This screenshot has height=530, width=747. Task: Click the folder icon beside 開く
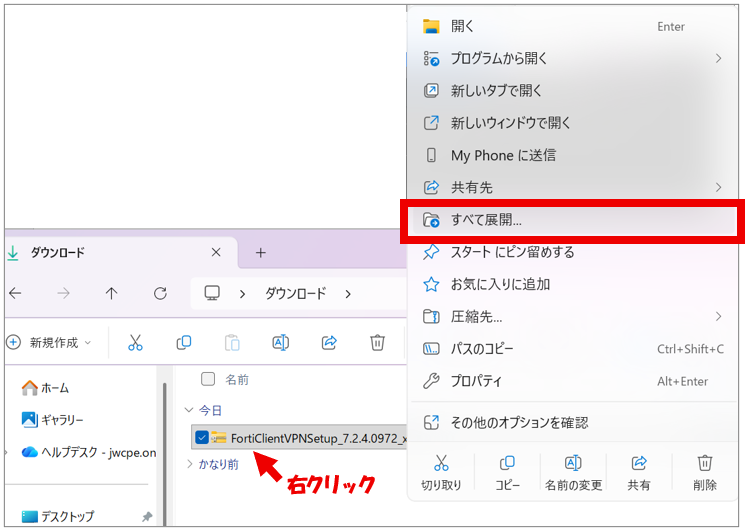click(x=431, y=26)
